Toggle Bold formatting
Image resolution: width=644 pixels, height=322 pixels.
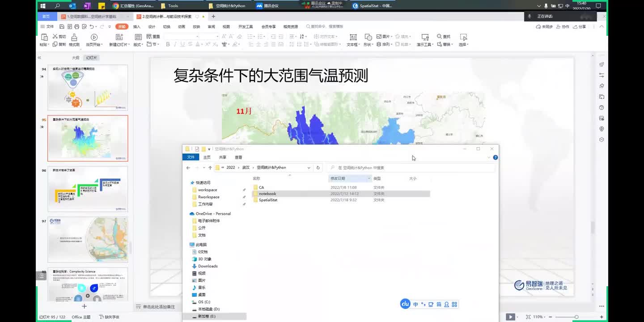coord(168,44)
